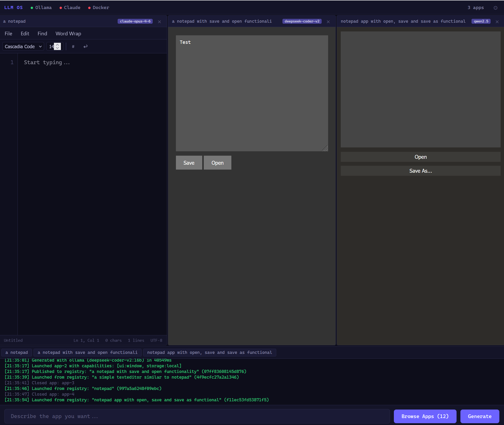Viewport: 504px width, 425px height.
Task: Click the Docker status indicator
Action: click(x=99, y=7)
